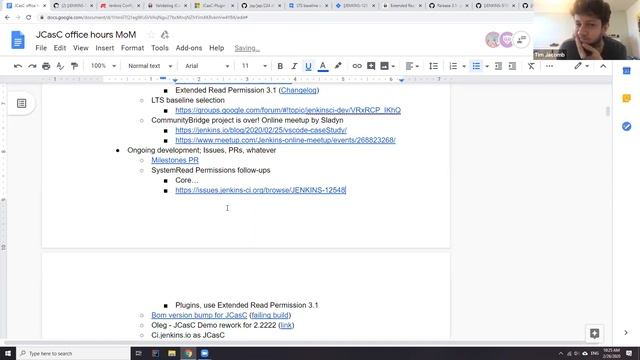Open highlight color picker
Viewport: 640px width, 360px height.
(x=338, y=66)
